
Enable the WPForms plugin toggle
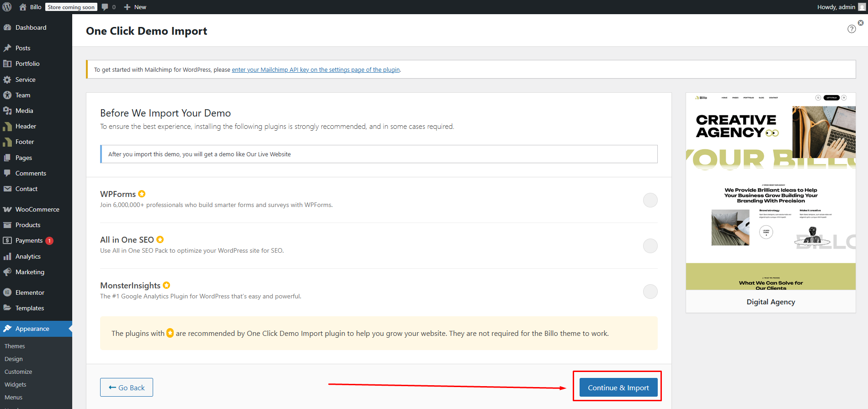tap(650, 200)
